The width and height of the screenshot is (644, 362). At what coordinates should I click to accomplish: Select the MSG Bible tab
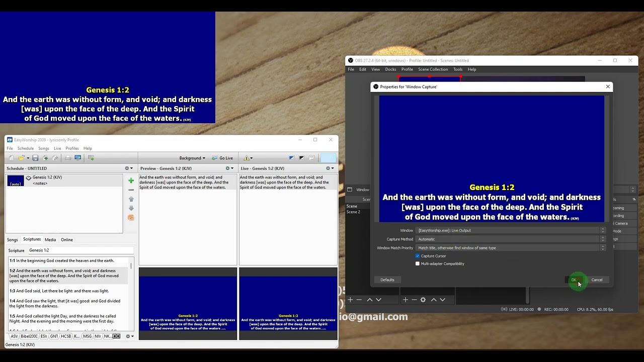click(88, 336)
